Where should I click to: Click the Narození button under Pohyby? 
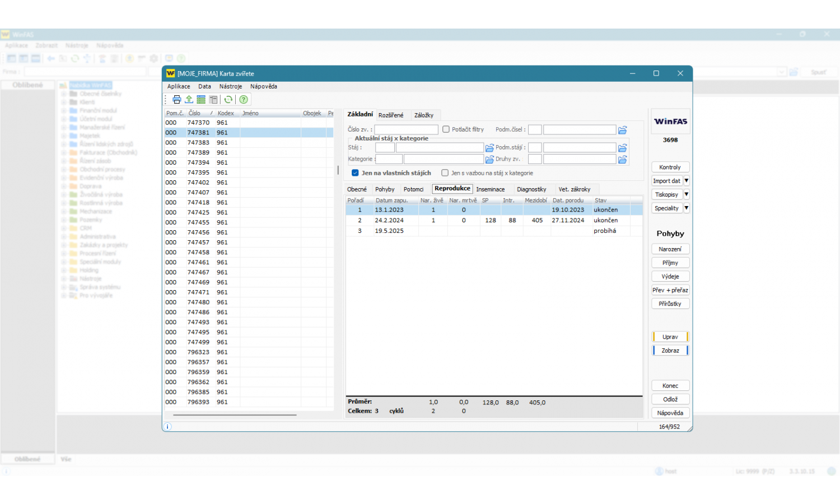(x=670, y=249)
